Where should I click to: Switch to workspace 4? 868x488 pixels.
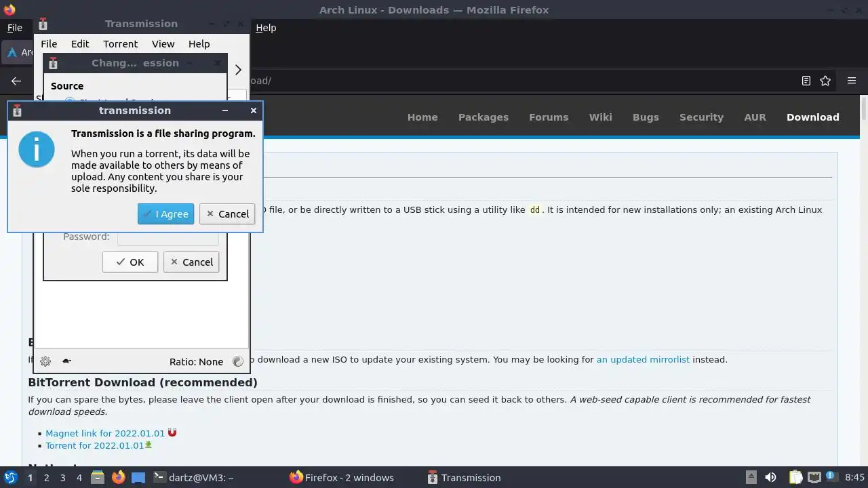79,478
